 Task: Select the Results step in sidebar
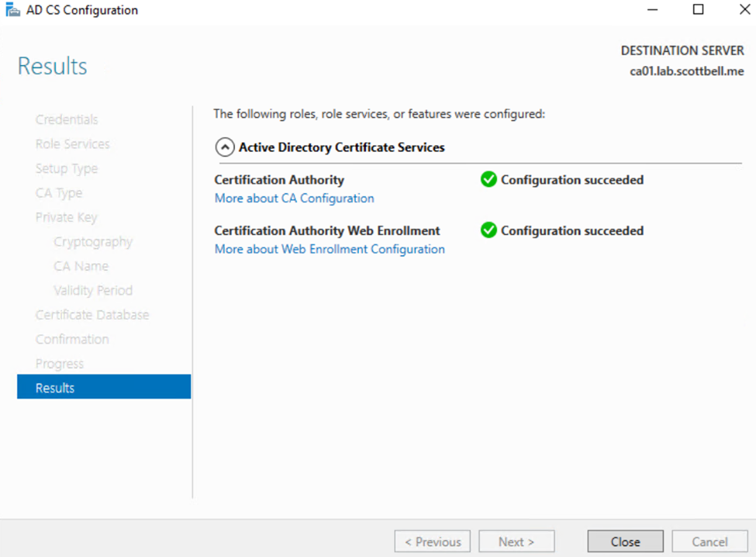pyautogui.click(x=104, y=388)
